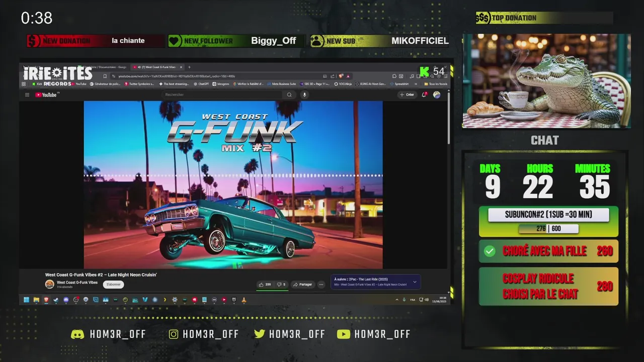Image resolution: width=644 pixels, height=362 pixels.
Task: Click the G-Funk Mix #2 video player
Action: [233, 185]
